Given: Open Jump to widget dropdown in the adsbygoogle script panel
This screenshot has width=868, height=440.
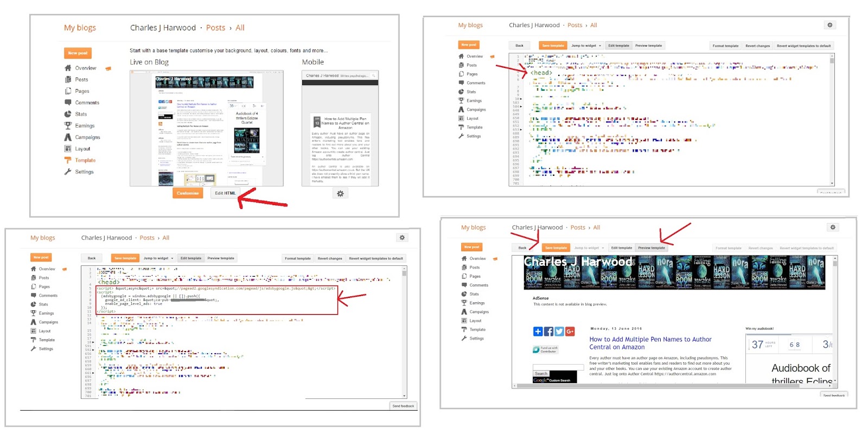Looking at the screenshot, I should pyautogui.click(x=158, y=258).
